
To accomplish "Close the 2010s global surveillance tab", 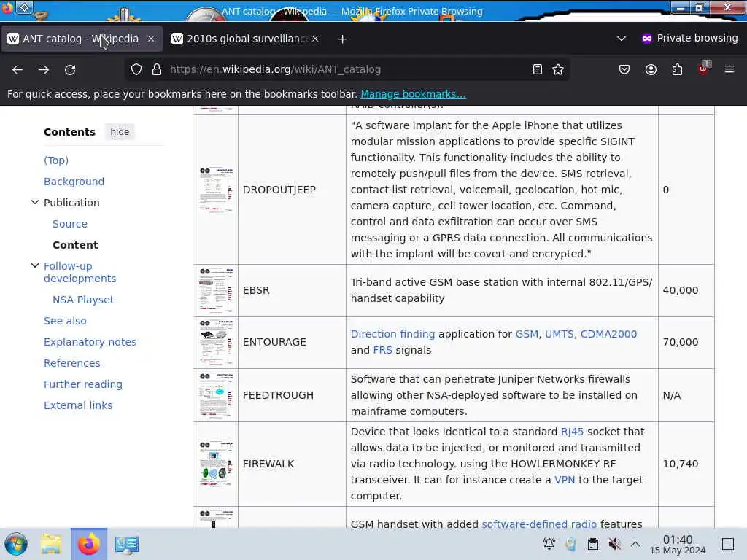I will (x=315, y=39).
